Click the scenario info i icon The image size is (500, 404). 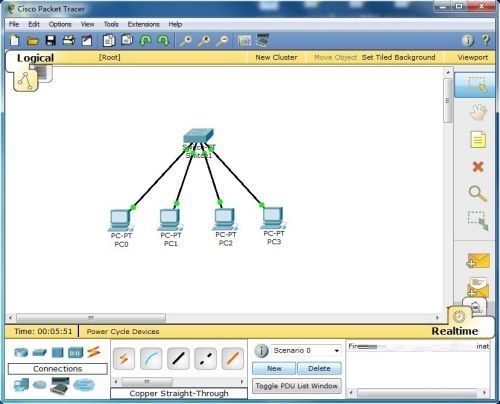coord(261,351)
